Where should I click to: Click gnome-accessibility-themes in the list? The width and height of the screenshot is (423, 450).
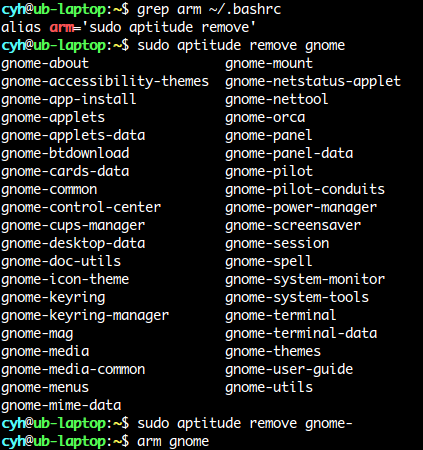click(x=105, y=82)
